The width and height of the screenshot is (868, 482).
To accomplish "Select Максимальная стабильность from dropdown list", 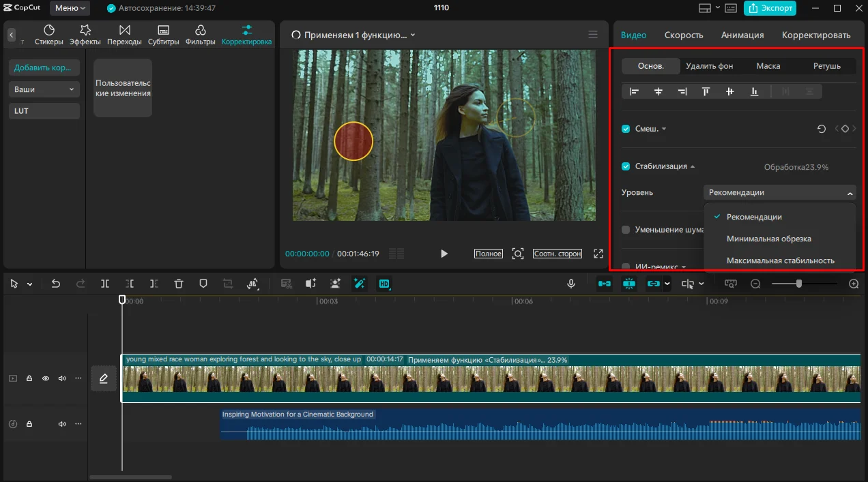I will [x=780, y=260].
